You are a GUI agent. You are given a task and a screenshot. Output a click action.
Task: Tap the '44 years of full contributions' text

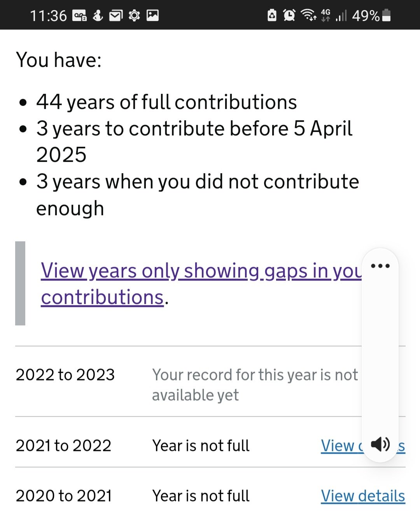[x=166, y=102]
